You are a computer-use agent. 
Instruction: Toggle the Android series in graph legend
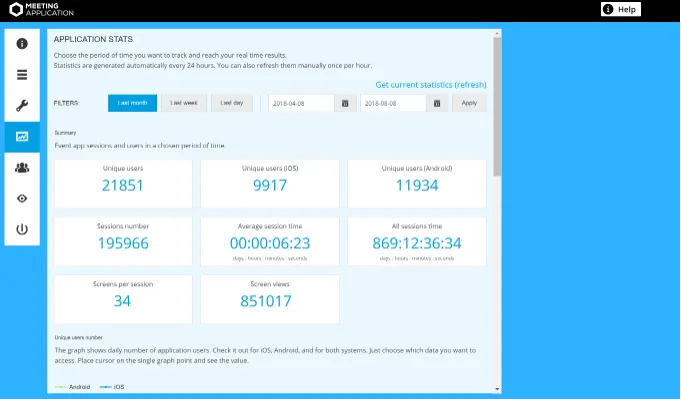73,387
